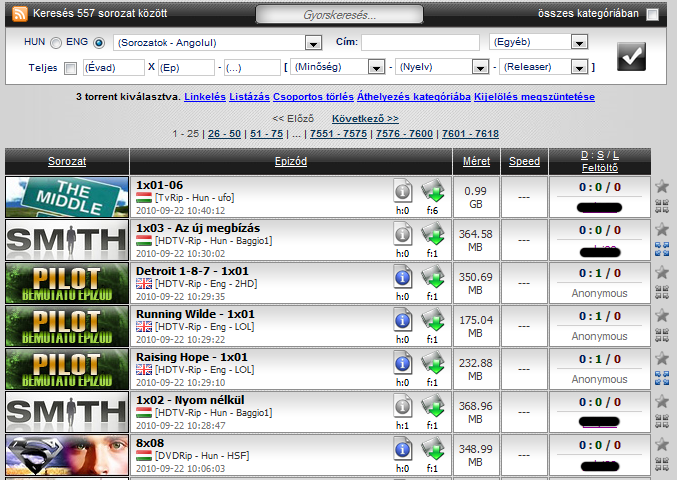677x480 pixels.
Task: Tick the Teljes checkbox
Action: [70, 68]
